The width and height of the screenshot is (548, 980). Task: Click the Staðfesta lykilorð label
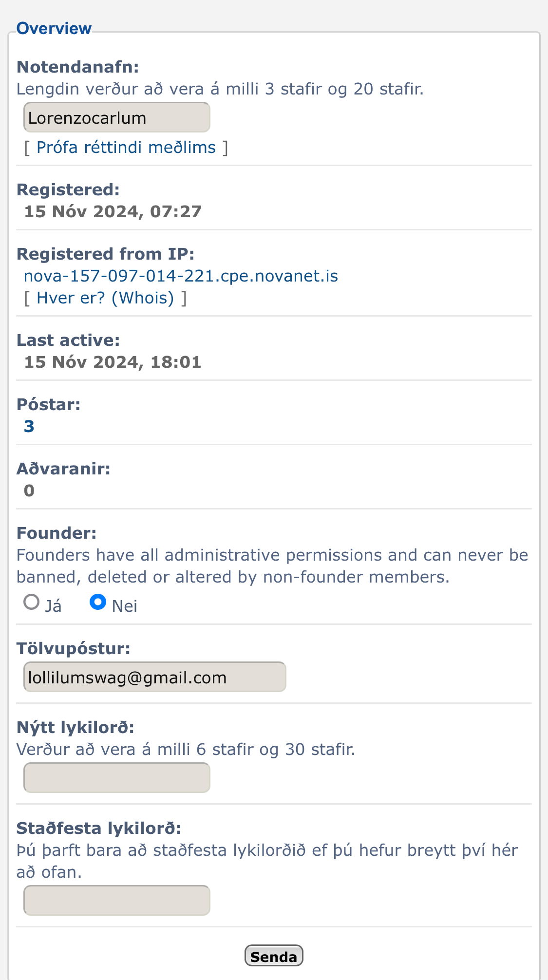pyautogui.click(x=98, y=829)
